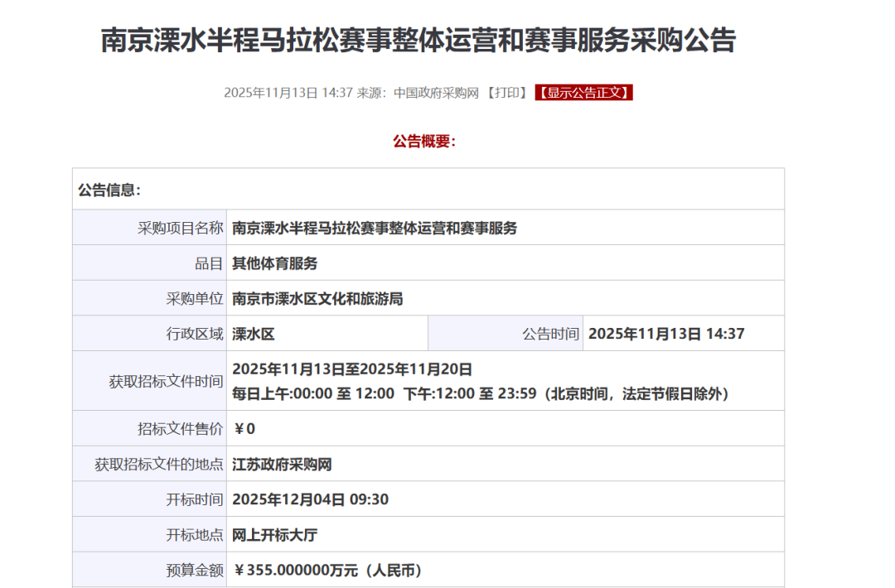The image size is (895, 588).
Task: Click the red 公告概要 heading
Action: point(424,142)
